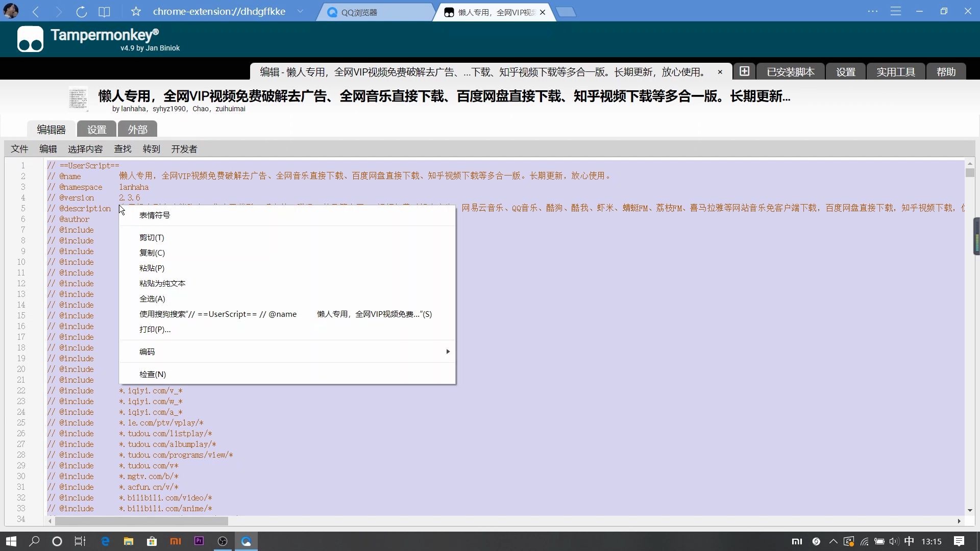Open File Explorer from taskbar
Screen dimensions: 980x551
click(x=129, y=541)
